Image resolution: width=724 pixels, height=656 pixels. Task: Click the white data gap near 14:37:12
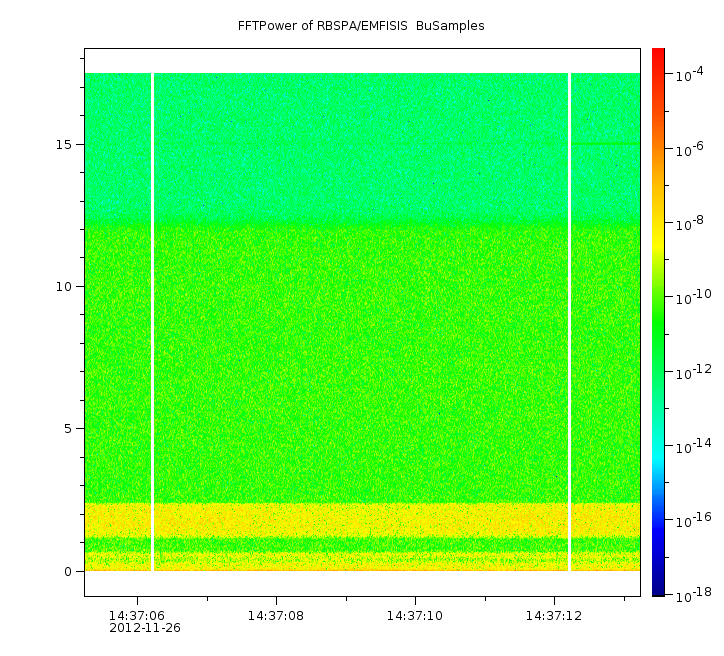569,320
